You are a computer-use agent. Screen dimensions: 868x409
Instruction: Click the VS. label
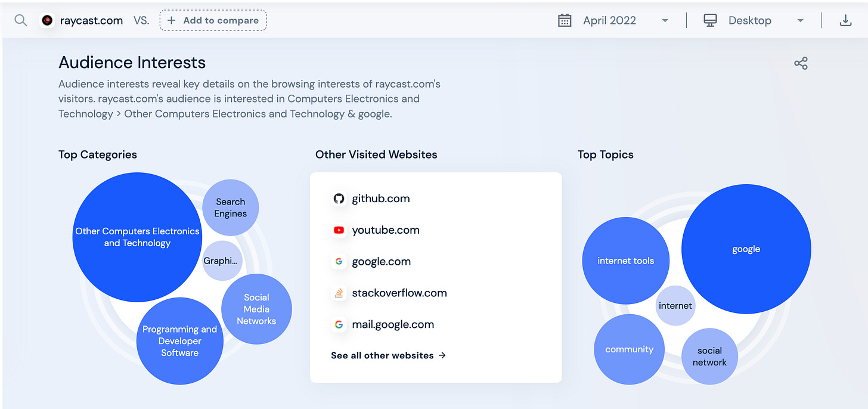(x=141, y=21)
